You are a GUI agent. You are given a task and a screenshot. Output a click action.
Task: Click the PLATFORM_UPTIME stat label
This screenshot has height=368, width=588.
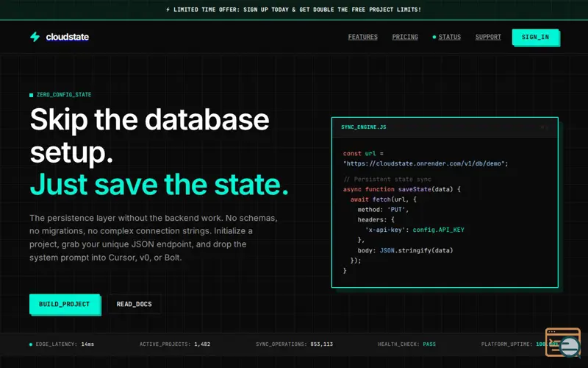tap(506, 344)
